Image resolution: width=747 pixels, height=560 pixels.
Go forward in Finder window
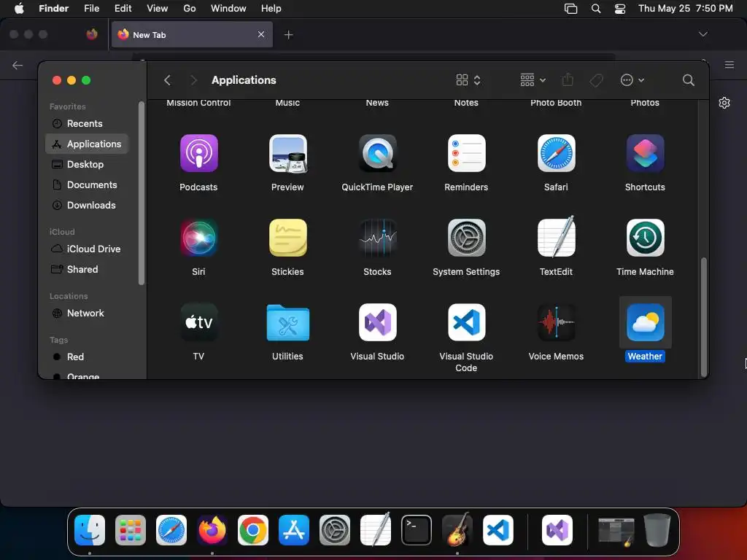(x=193, y=80)
